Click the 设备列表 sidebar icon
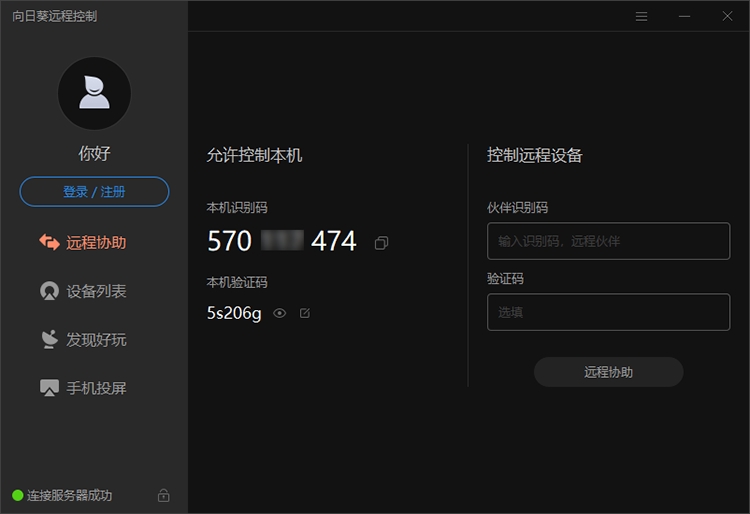This screenshot has width=750, height=514. click(x=49, y=291)
